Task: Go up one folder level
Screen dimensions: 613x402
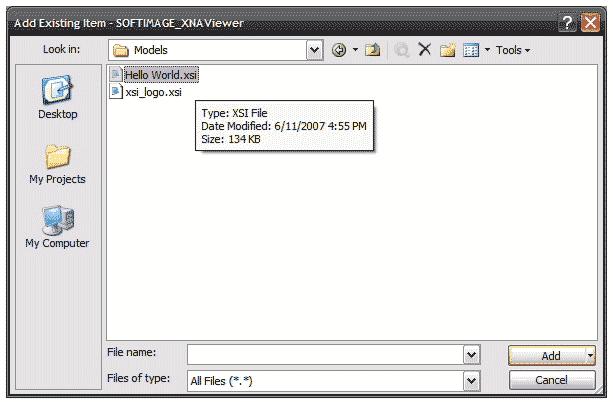Action: click(373, 50)
